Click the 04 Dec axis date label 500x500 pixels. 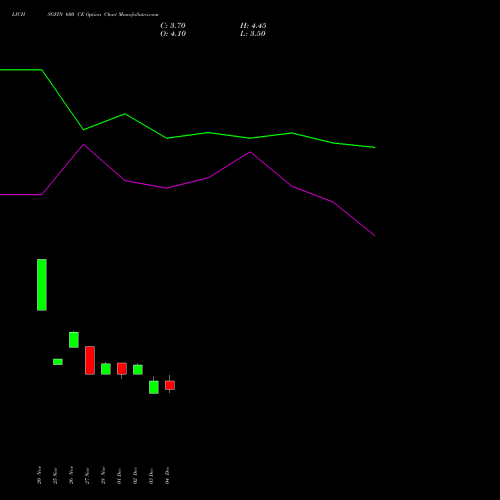(x=167, y=475)
